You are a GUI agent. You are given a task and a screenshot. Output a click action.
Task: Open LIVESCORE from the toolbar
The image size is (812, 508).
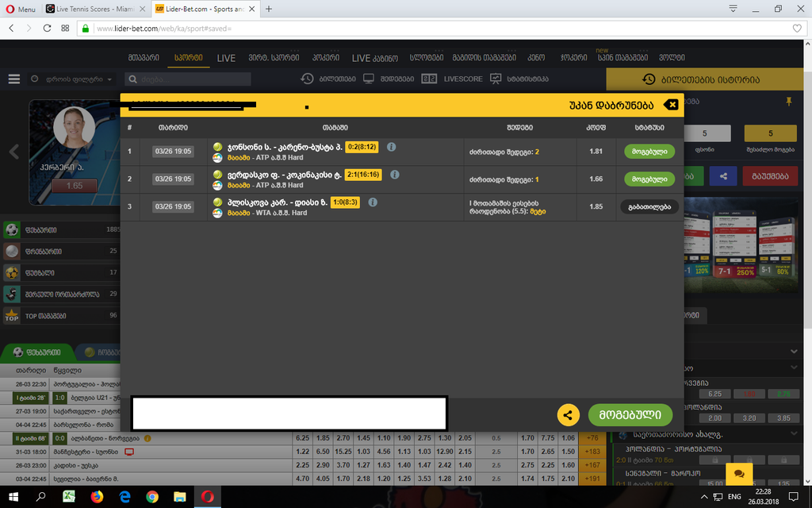coord(452,79)
